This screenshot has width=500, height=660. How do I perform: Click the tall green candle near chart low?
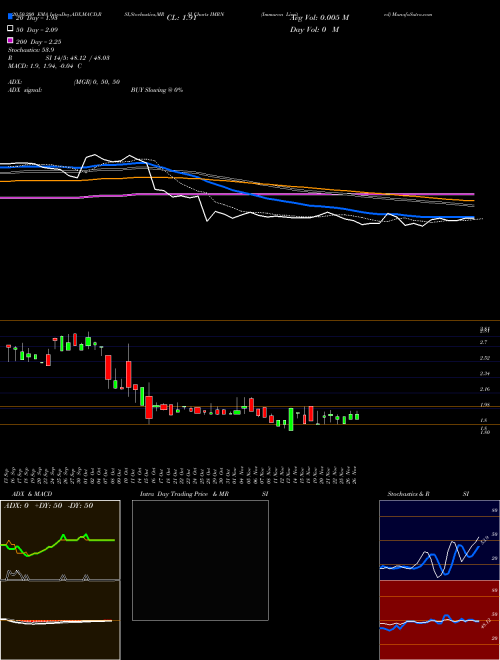[x=291, y=419]
